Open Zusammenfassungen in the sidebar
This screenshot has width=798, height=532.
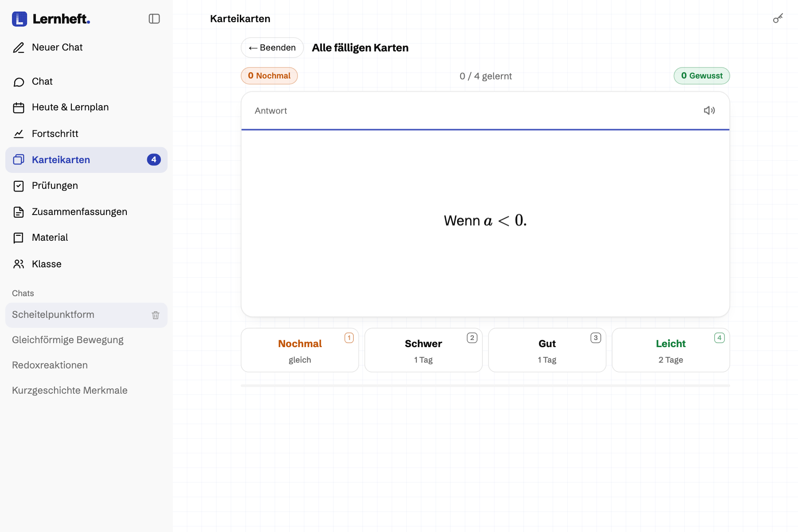coord(86,212)
